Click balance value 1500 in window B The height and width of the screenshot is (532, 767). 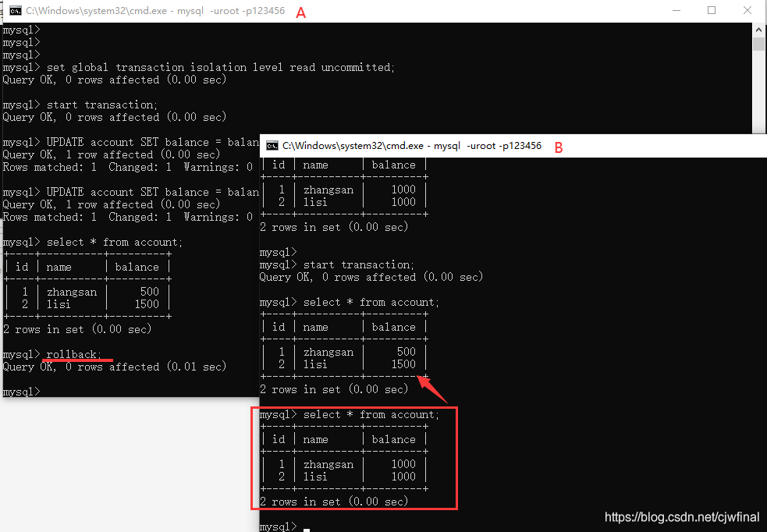tap(403, 364)
